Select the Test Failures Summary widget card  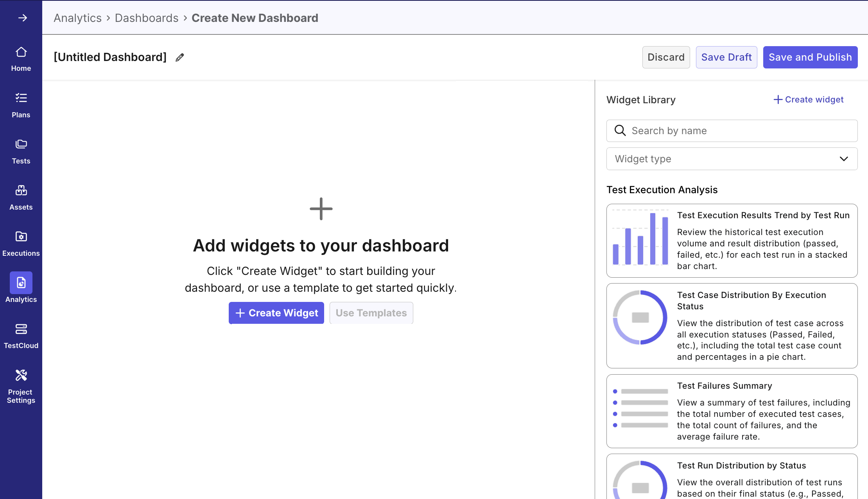(x=732, y=411)
